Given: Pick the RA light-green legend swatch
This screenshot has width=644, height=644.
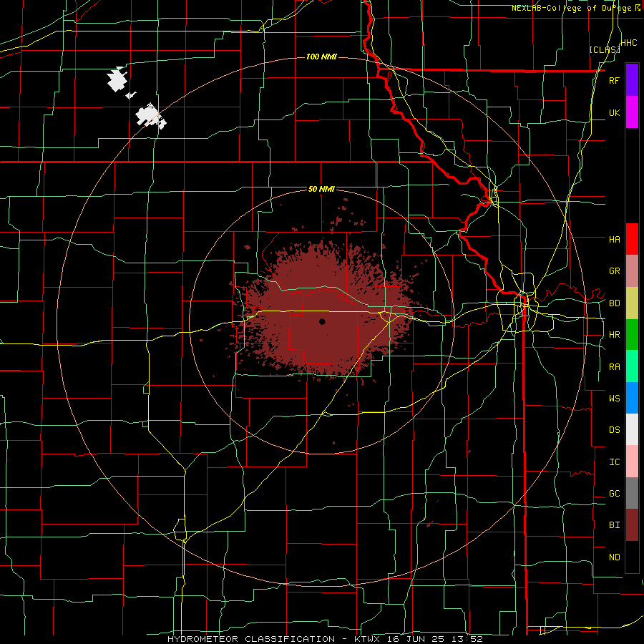Looking at the screenshot, I should tap(632, 366).
